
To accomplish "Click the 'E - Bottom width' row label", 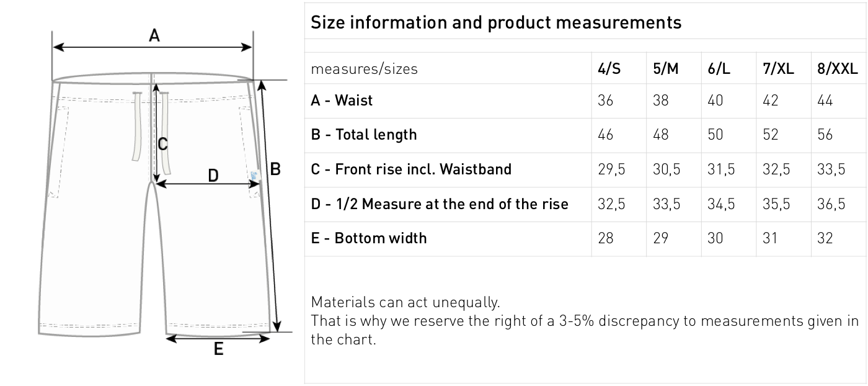I will click(368, 238).
